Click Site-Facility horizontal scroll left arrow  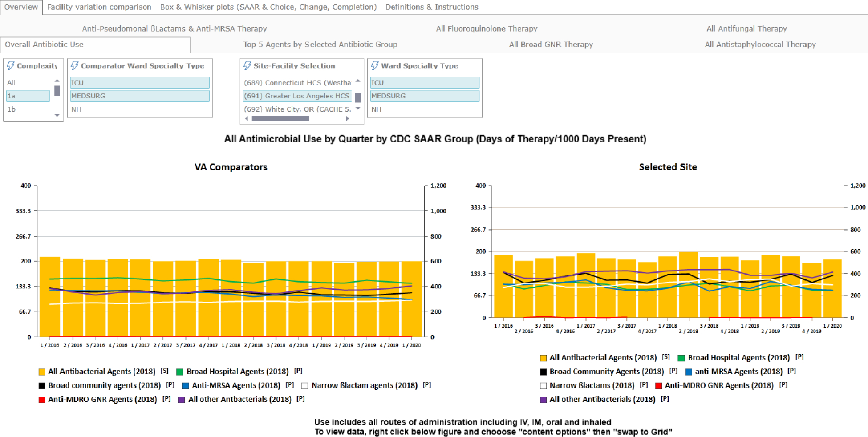[247, 119]
